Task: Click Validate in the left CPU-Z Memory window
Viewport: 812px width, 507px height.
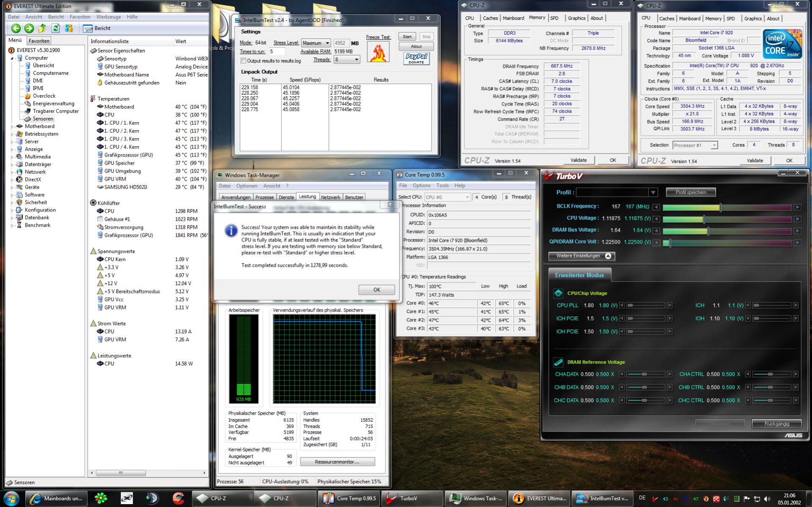Action: pyautogui.click(x=578, y=160)
